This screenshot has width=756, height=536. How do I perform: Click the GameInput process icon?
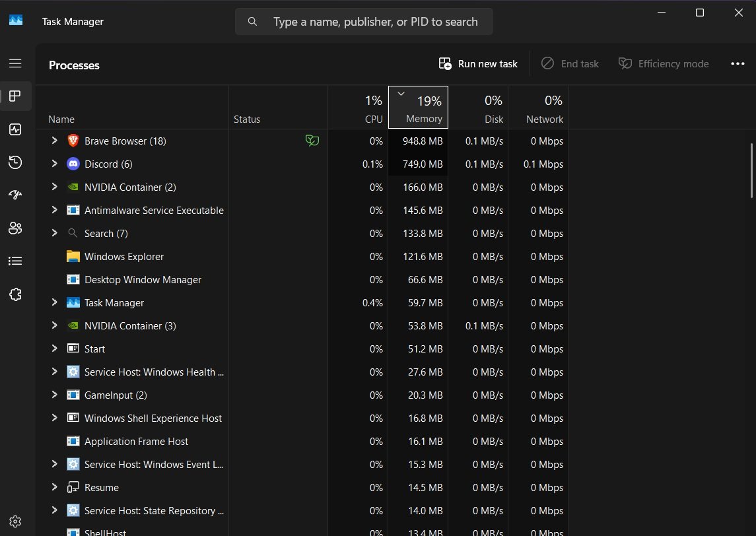tap(73, 395)
